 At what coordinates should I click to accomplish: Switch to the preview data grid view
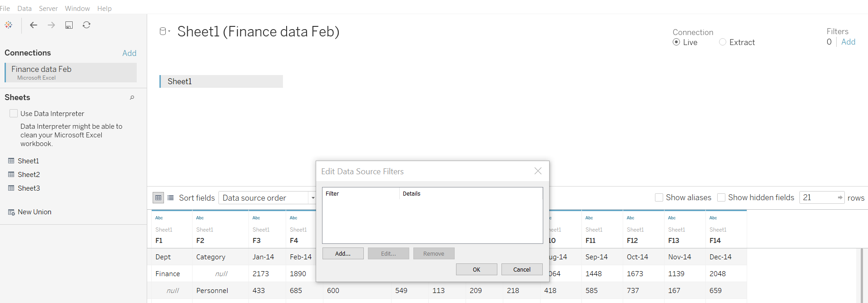click(x=158, y=197)
